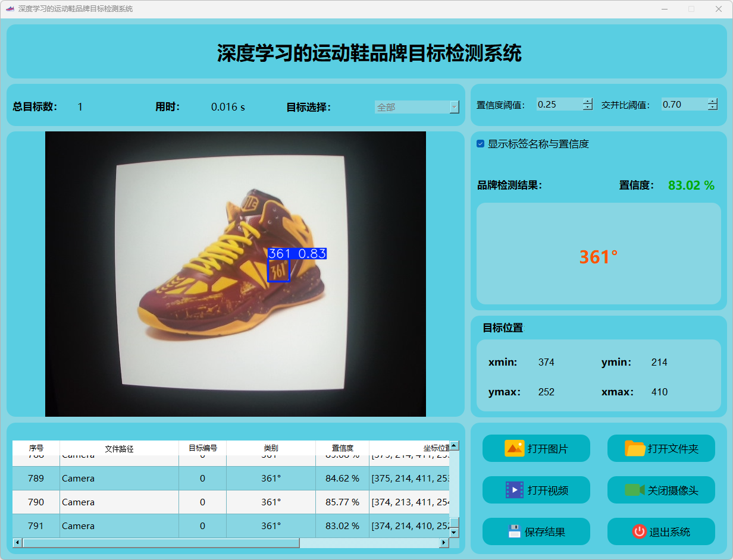
Task: Exit with 退出系统 button
Action: (661, 531)
